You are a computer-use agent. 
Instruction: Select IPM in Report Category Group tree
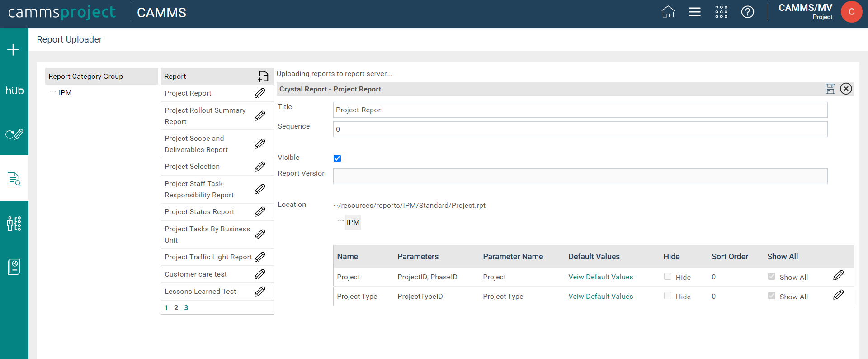click(x=65, y=93)
